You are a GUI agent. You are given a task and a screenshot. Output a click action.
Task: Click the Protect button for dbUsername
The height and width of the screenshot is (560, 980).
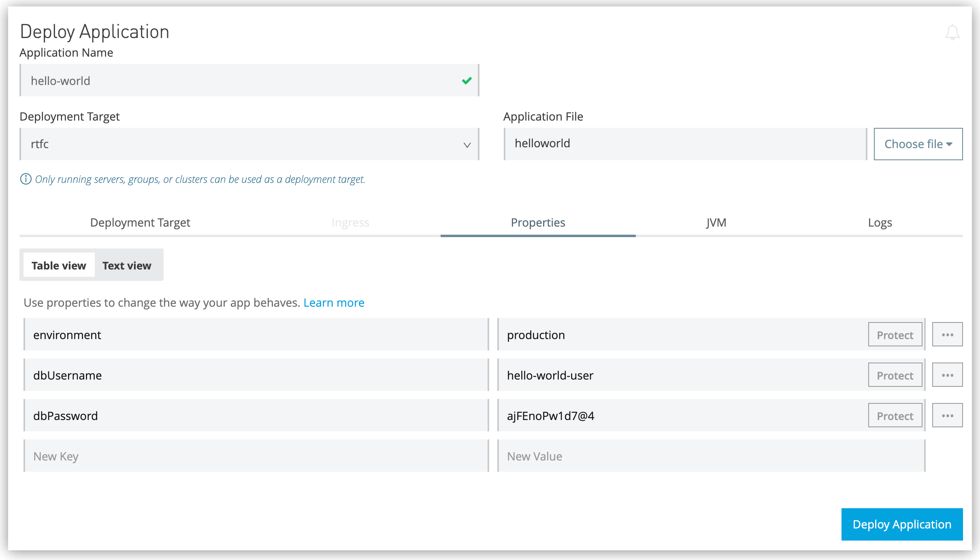click(894, 375)
